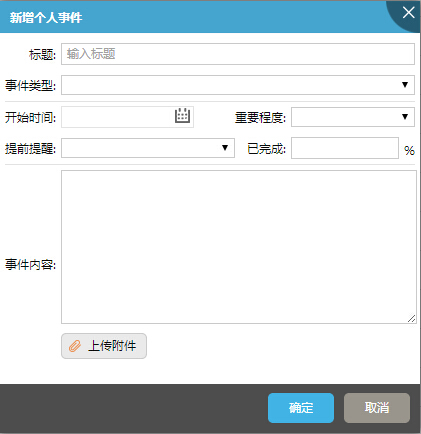Screen dimensions: 421x434
Task: Click the 重要程度 field label
Action: (x=260, y=117)
